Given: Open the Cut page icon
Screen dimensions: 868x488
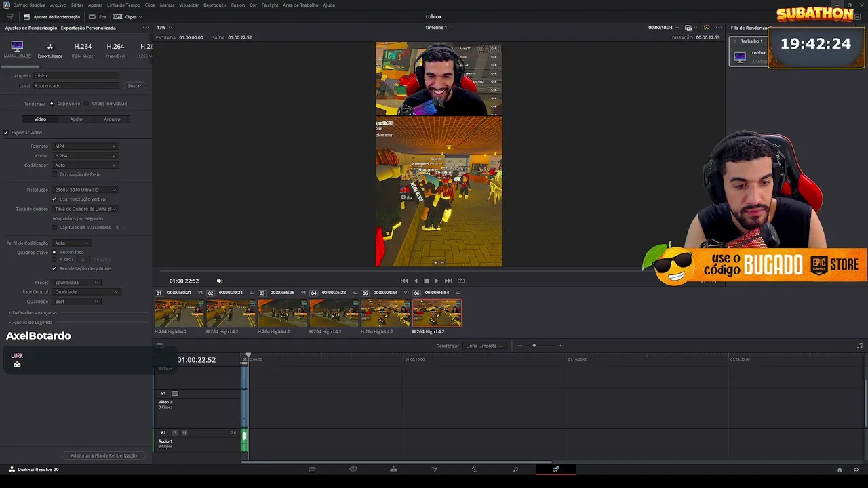Looking at the screenshot, I should pos(353,469).
